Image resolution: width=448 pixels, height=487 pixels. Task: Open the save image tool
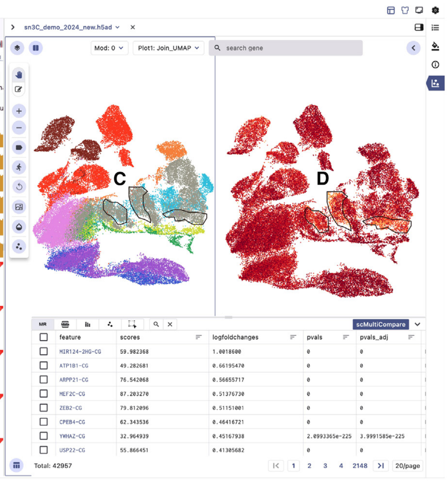(x=19, y=207)
